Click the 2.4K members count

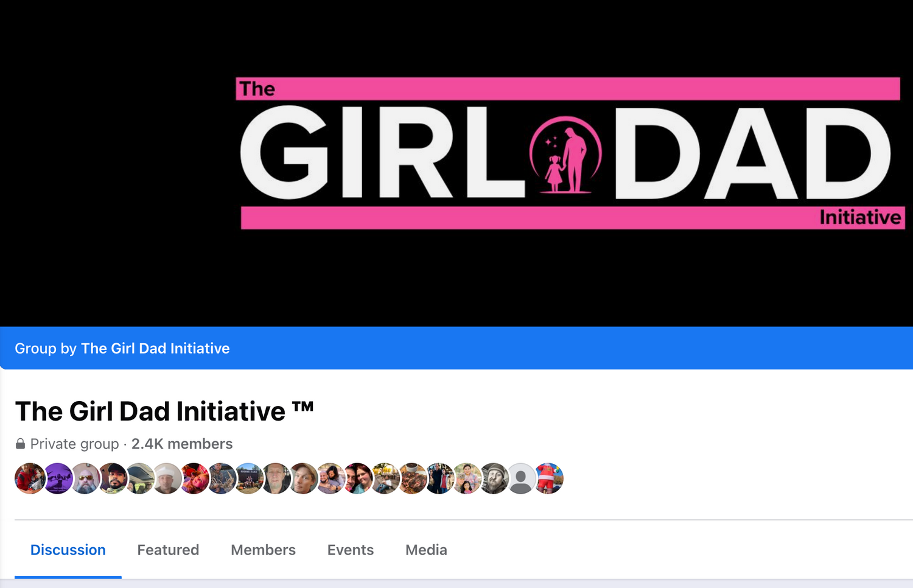click(182, 444)
